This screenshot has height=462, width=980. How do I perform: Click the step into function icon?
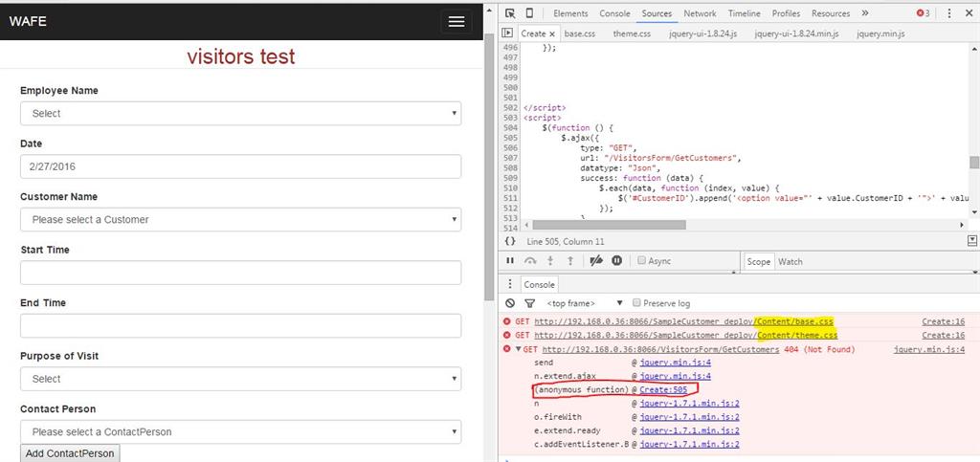pos(550,261)
